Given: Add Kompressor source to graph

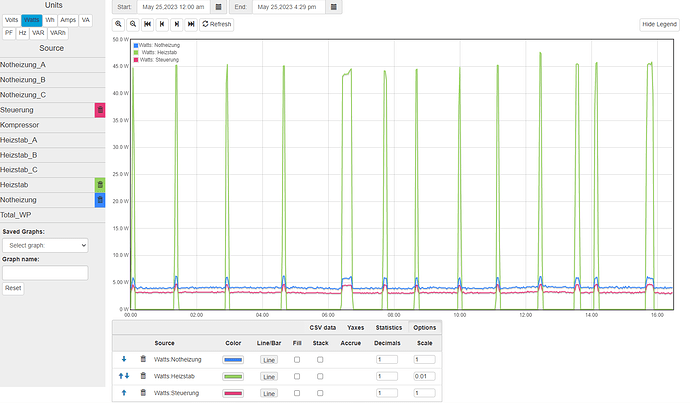Looking at the screenshot, I should 52,125.
